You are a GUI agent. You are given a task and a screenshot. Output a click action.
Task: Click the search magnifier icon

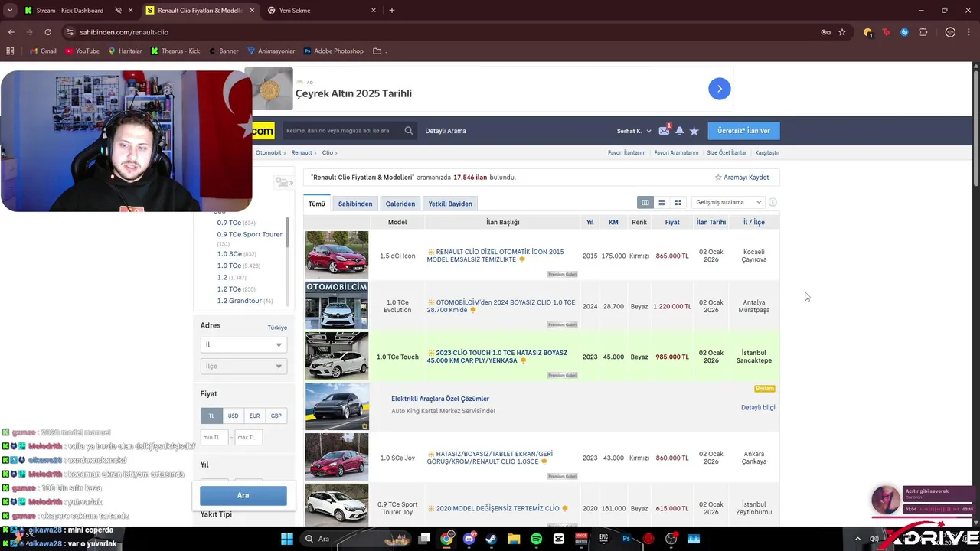(x=409, y=131)
